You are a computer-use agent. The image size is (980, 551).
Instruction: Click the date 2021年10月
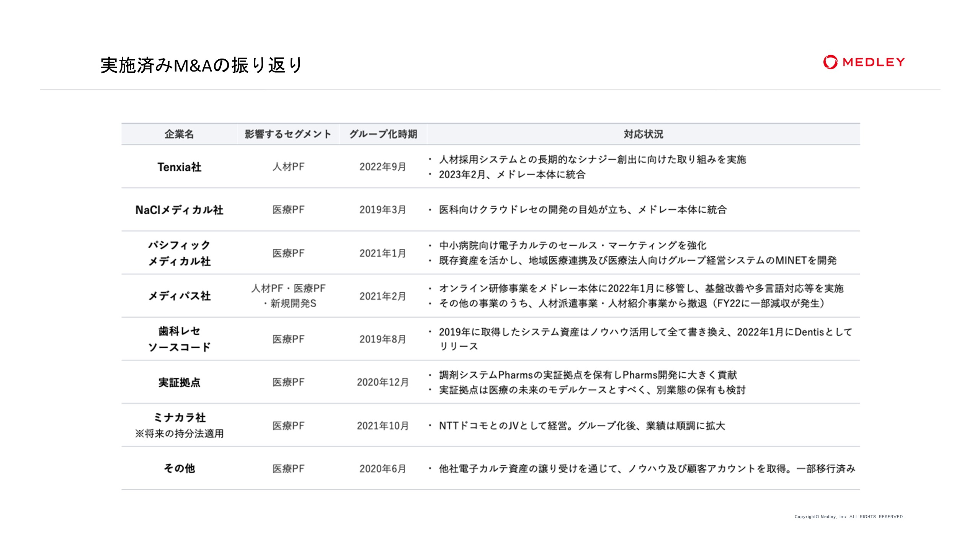tap(383, 425)
